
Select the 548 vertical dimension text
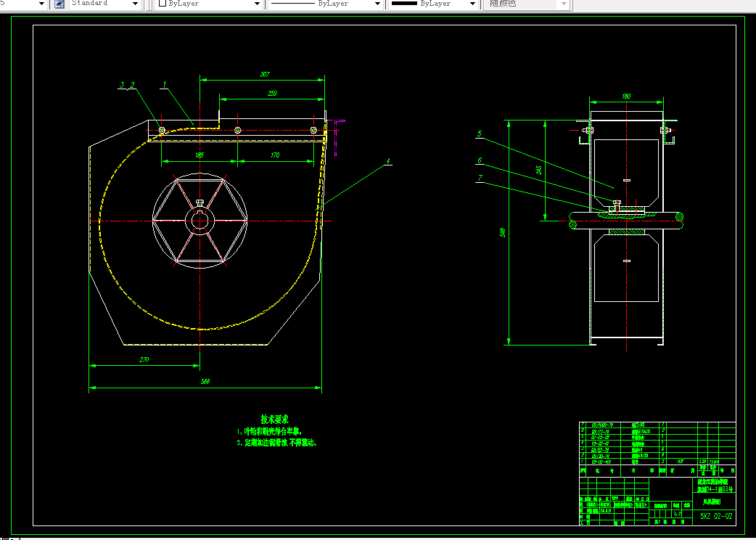coord(503,232)
